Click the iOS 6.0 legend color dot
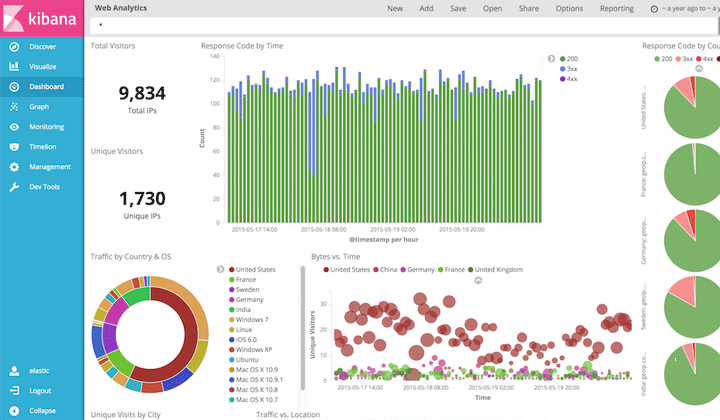The image size is (720, 420). 232,340
